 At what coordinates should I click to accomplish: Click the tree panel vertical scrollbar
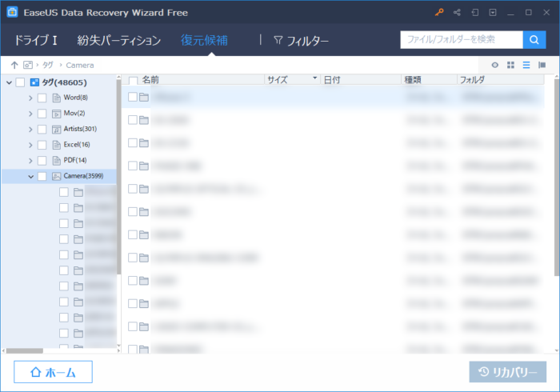(118, 176)
